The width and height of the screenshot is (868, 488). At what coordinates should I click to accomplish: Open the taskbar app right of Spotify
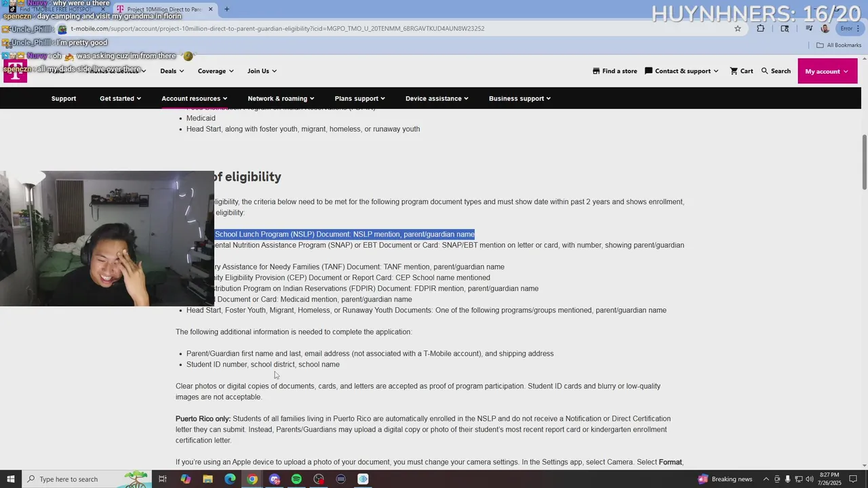coord(319,479)
